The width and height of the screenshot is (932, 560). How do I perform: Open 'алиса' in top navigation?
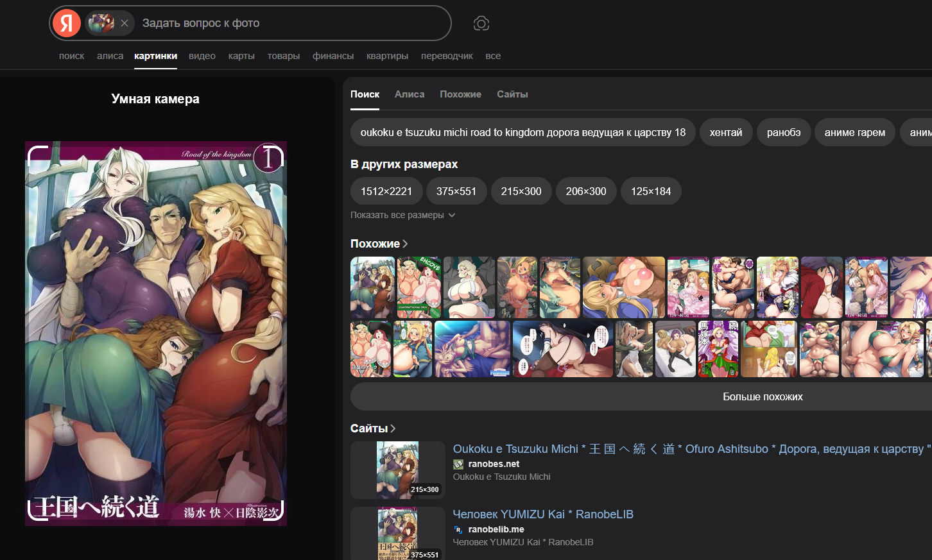tap(110, 56)
